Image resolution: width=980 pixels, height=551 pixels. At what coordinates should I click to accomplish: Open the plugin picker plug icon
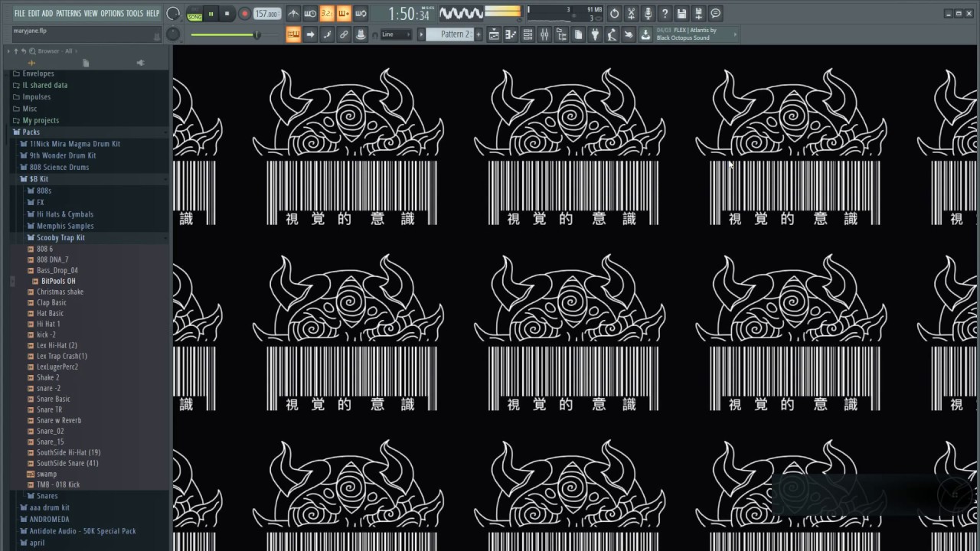pyautogui.click(x=595, y=34)
